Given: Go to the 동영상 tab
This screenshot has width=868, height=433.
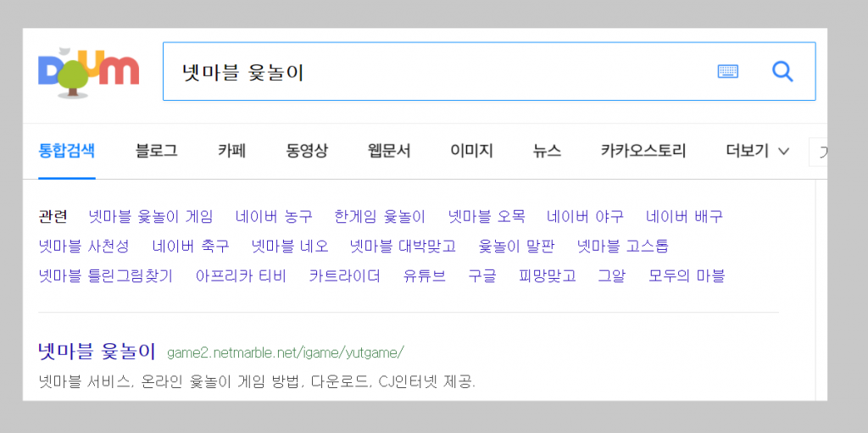Looking at the screenshot, I should click(307, 151).
